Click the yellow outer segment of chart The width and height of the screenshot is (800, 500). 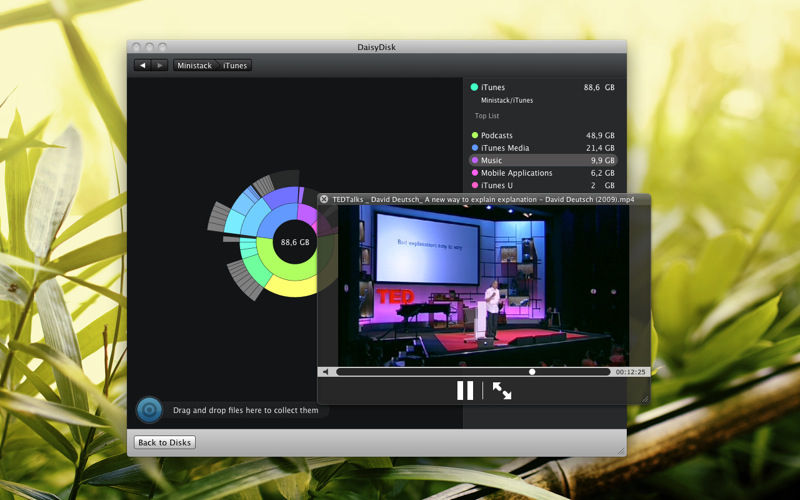pyautogui.click(x=292, y=288)
